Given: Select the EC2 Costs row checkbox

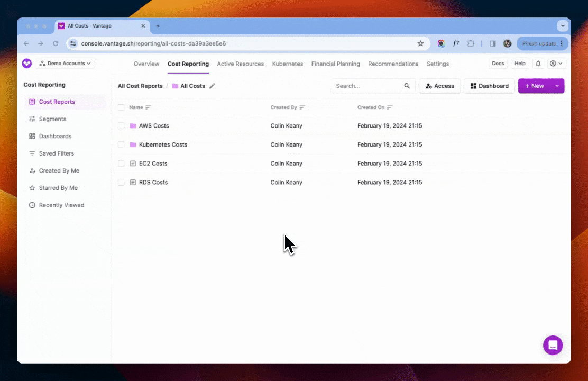Looking at the screenshot, I should pos(121,164).
